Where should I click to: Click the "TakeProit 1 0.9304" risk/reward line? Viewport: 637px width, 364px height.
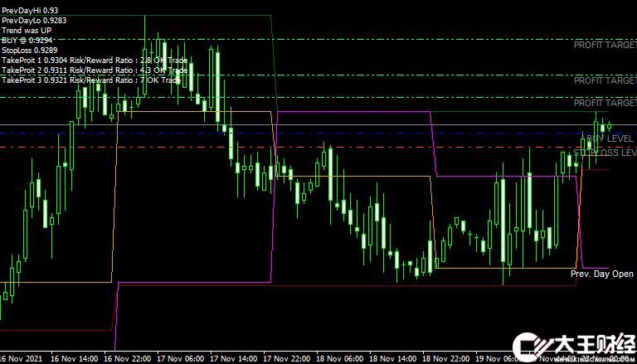(x=95, y=61)
